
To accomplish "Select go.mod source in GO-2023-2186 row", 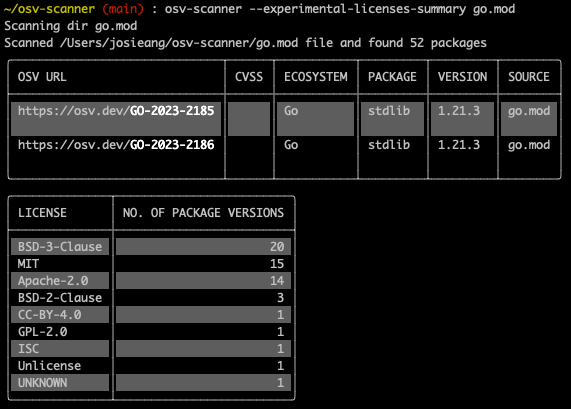I will coord(529,145).
